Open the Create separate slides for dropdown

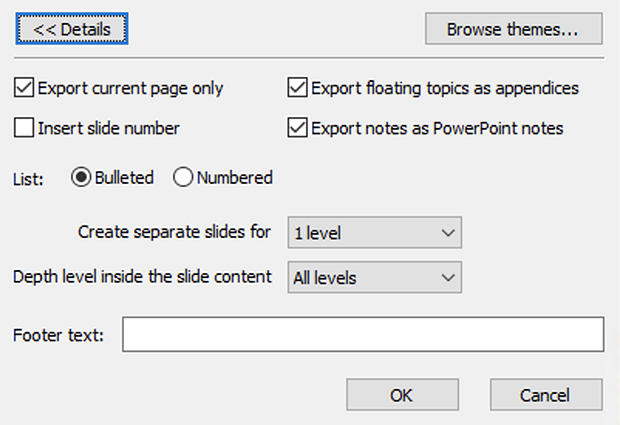click(x=374, y=233)
